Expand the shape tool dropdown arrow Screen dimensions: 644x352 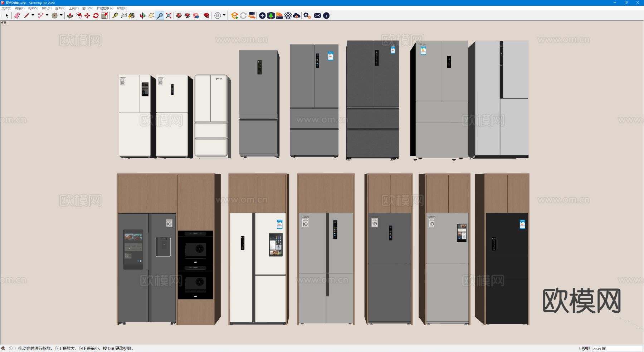[61, 15]
